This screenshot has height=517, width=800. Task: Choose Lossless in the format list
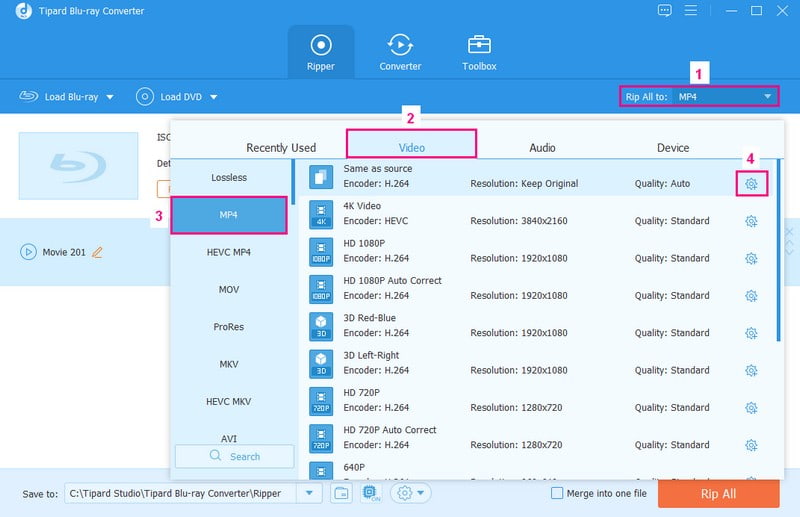coord(229,178)
